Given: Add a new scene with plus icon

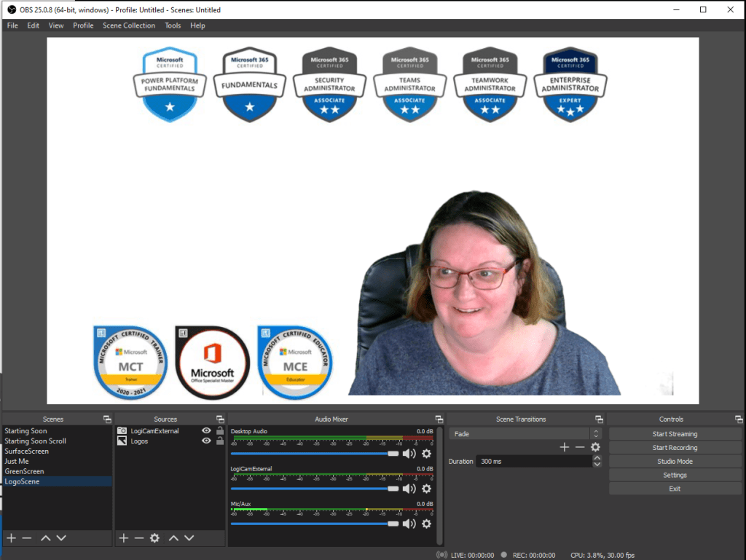Looking at the screenshot, I should click(x=11, y=537).
